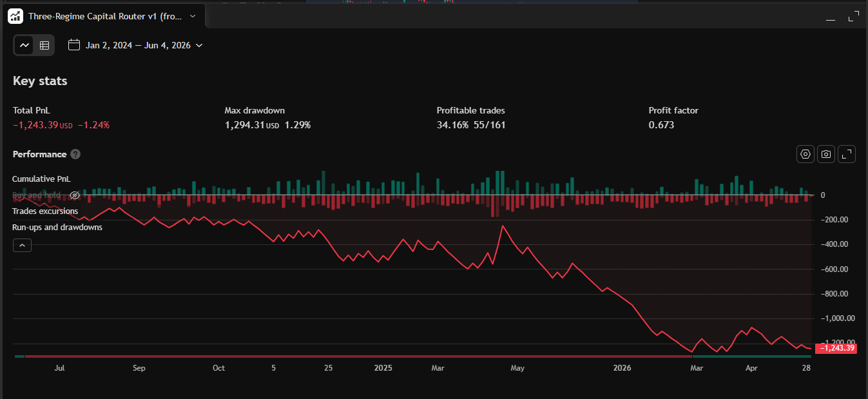Click the Total PnL label
The height and width of the screenshot is (399, 868).
click(31, 110)
